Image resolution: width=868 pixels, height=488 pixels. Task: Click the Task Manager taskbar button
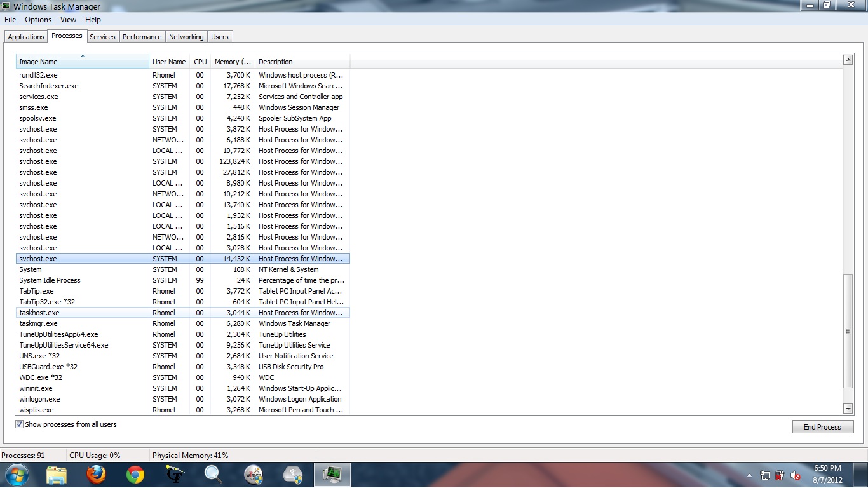tap(332, 475)
